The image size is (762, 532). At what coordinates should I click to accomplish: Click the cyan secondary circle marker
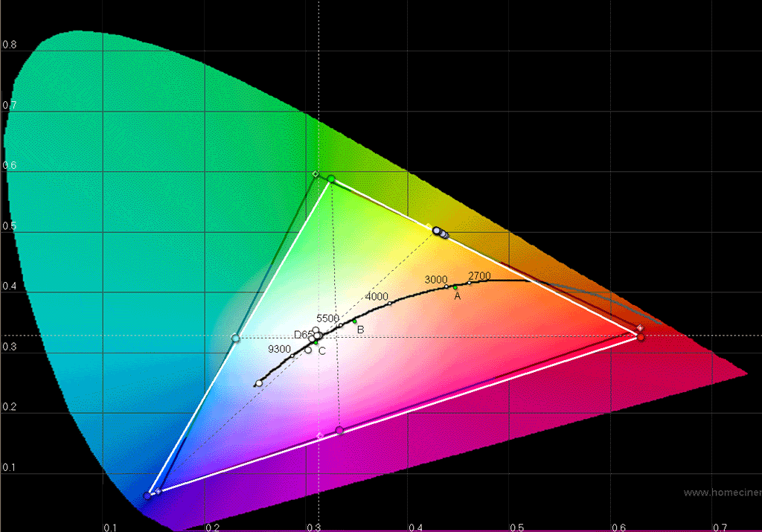point(236,339)
